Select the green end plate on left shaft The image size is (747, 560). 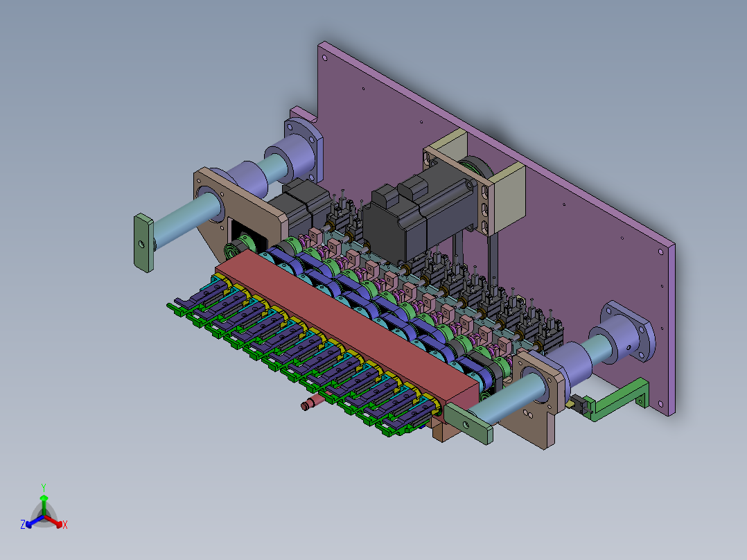click(144, 243)
